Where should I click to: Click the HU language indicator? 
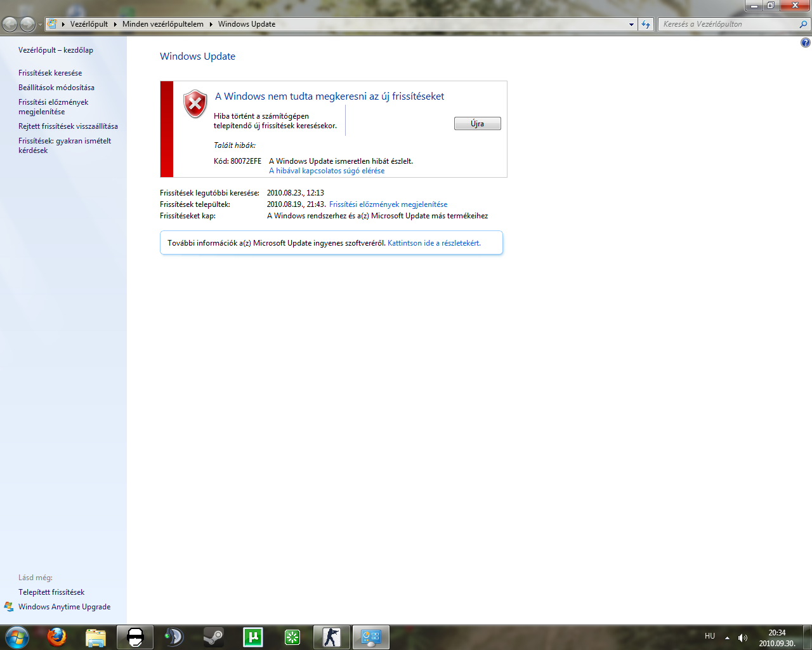point(710,636)
